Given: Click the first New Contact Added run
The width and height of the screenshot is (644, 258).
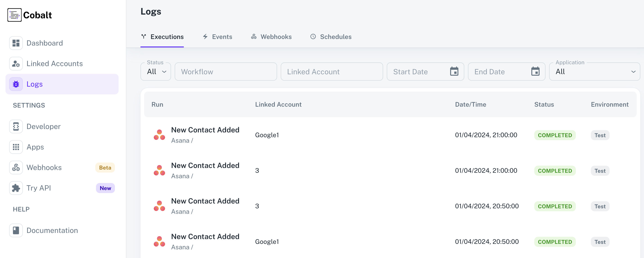Looking at the screenshot, I should tap(205, 130).
